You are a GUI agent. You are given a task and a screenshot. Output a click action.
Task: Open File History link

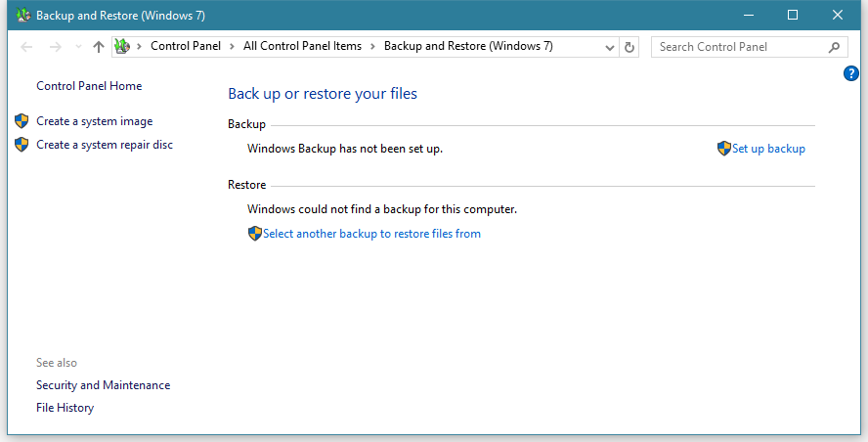pyautogui.click(x=65, y=408)
